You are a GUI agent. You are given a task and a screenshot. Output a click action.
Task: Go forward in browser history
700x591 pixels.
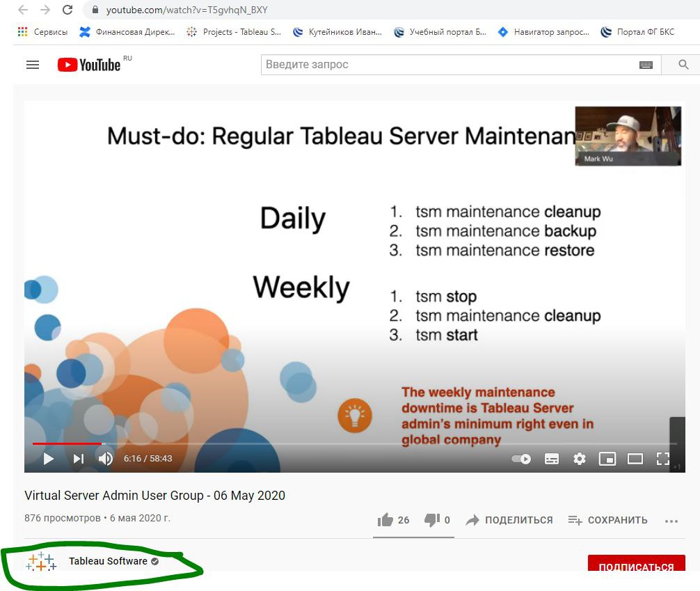45,10
